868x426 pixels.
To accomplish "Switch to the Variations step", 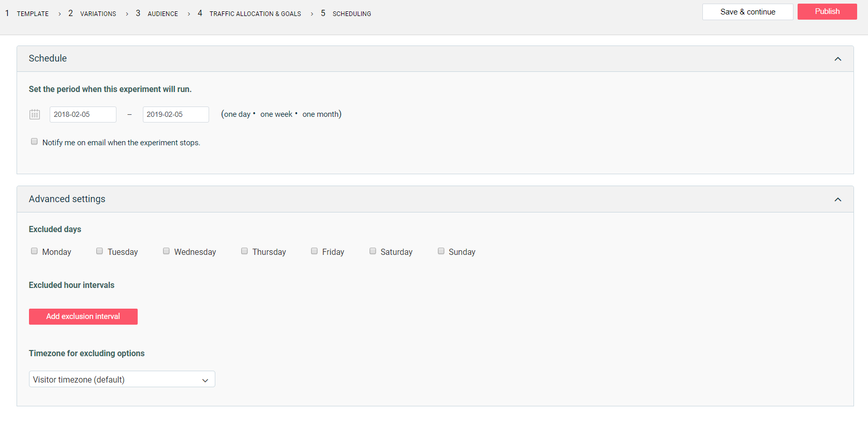I will point(98,14).
